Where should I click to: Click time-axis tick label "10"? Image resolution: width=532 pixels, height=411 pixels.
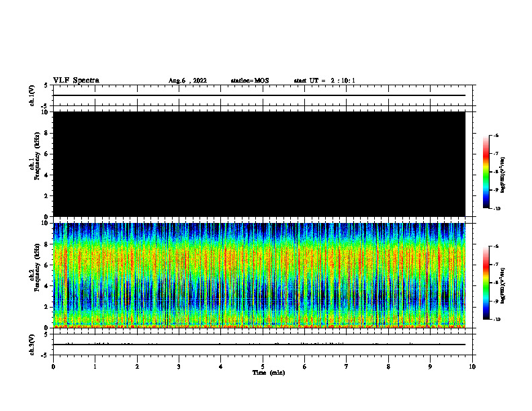pyautogui.click(x=472, y=367)
